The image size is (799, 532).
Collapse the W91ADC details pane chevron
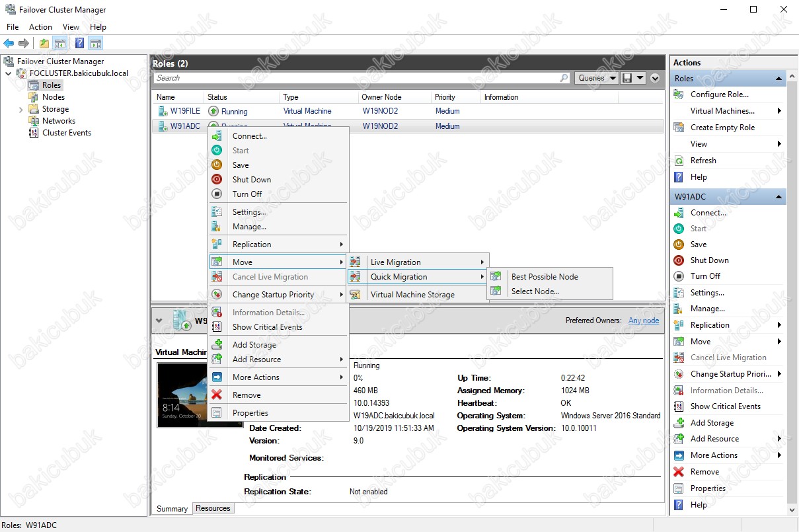[159, 321]
